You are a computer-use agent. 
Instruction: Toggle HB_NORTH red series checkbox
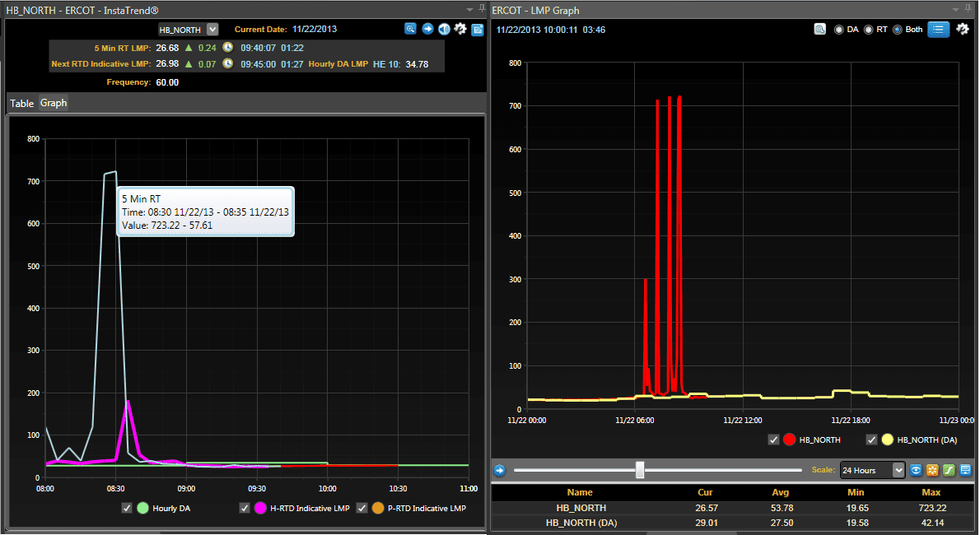[773, 440]
